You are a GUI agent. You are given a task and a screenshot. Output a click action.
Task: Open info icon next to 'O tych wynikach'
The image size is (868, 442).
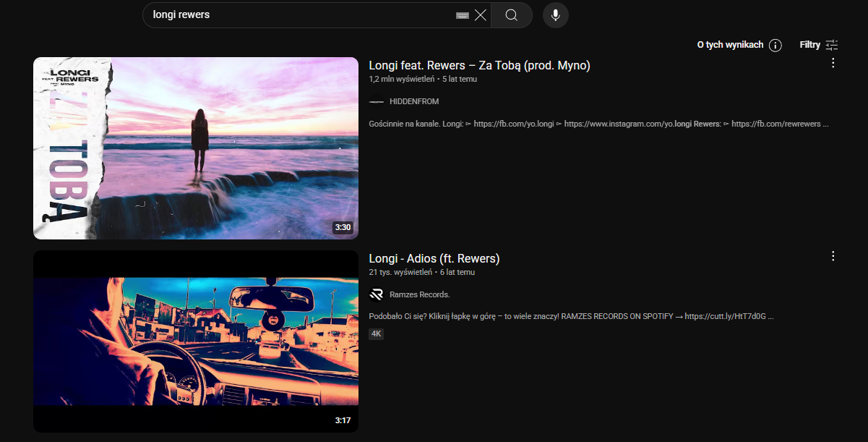pyautogui.click(x=775, y=46)
